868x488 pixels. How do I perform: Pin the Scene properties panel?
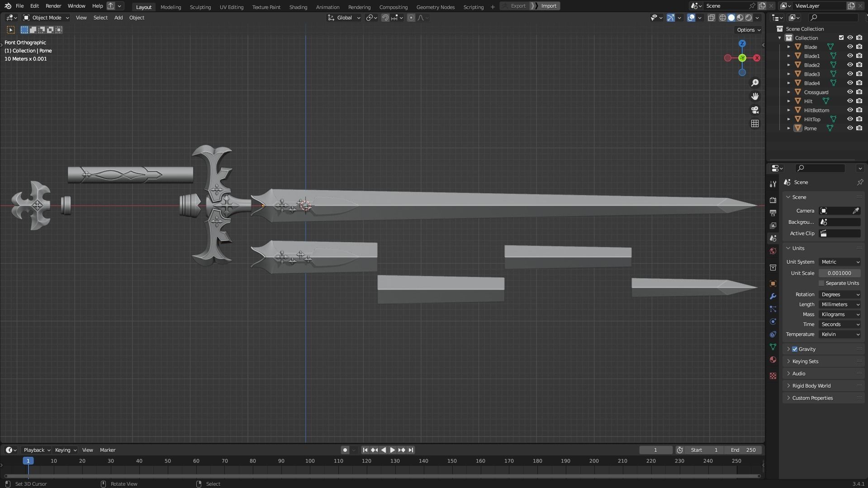(x=859, y=182)
